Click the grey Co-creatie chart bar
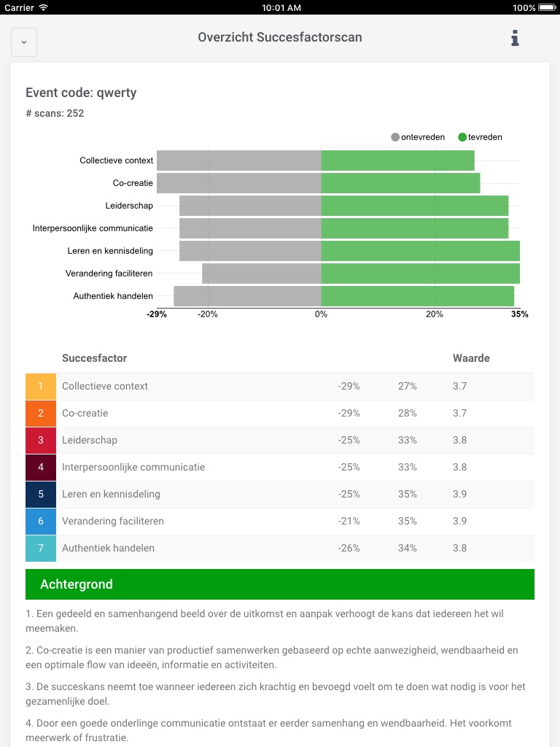560x747 pixels. [238, 183]
